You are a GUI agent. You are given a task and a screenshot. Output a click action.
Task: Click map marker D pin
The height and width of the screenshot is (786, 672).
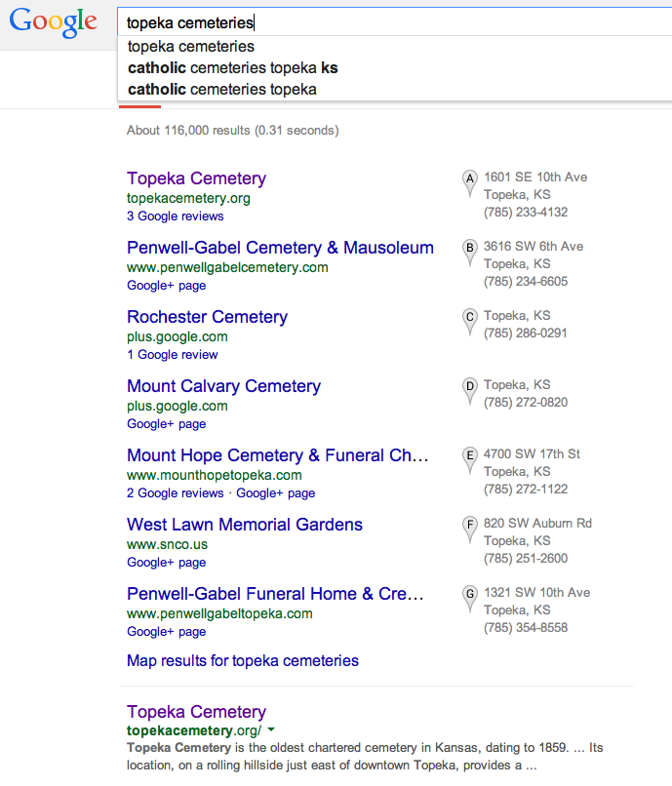tap(470, 387)
